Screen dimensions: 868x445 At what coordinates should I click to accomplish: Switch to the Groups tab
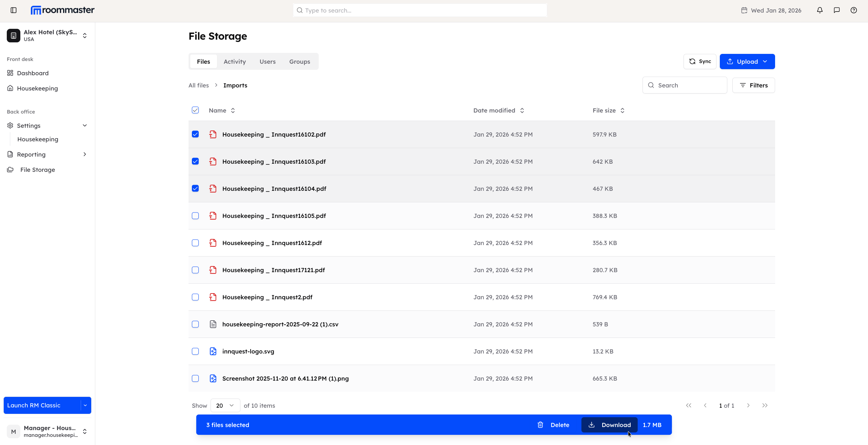pyautogui.click(x=299, y=61)
